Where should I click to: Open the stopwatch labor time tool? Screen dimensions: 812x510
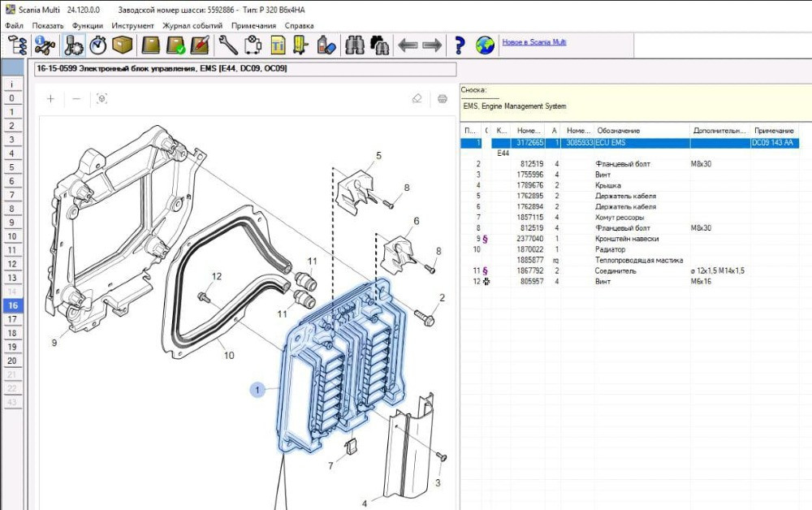click(98, 44)
